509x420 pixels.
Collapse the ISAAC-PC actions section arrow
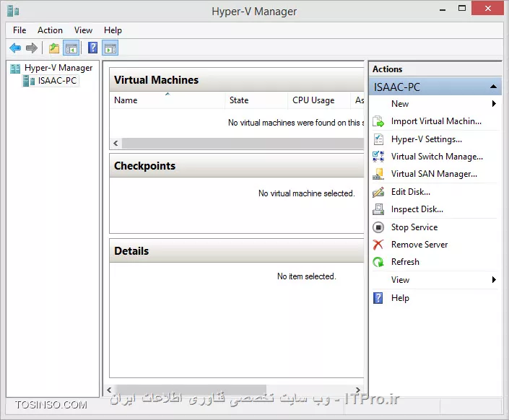click(x=493, y=87)
